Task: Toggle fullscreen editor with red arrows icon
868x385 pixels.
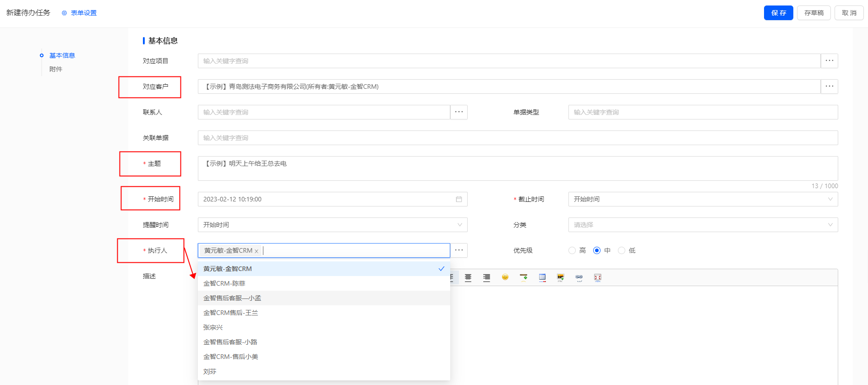Action: tap(598, 277)
